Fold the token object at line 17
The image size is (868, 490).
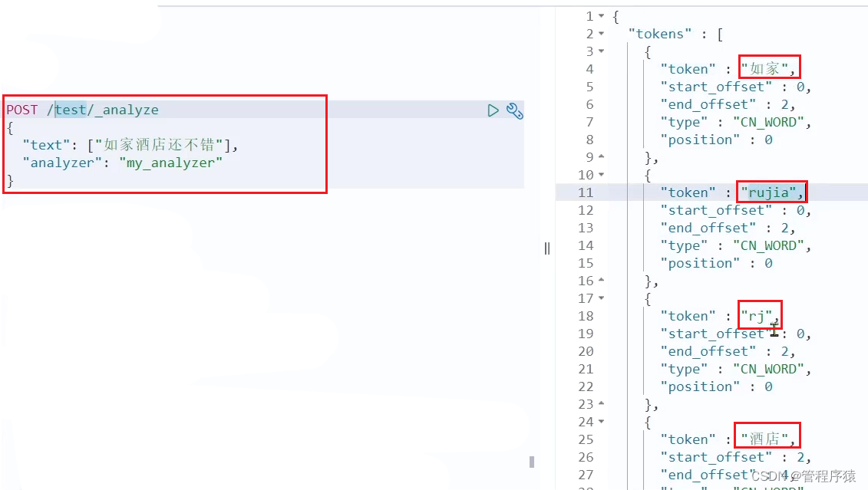click(x=601, y=298)
